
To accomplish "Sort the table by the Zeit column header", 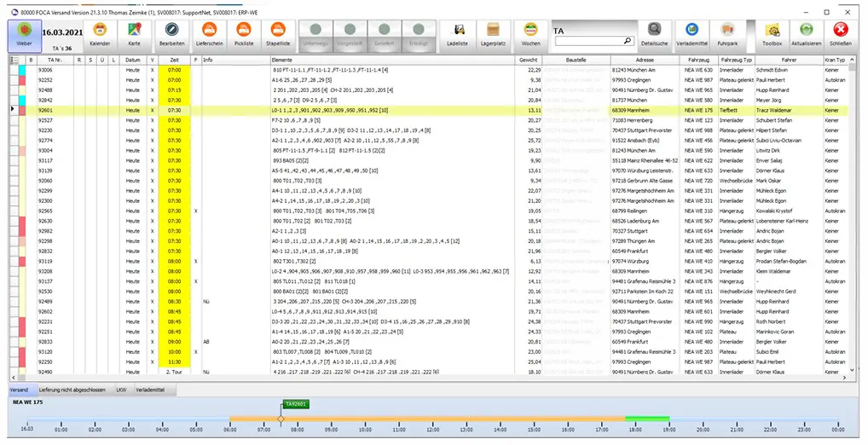I will [174, 61].
